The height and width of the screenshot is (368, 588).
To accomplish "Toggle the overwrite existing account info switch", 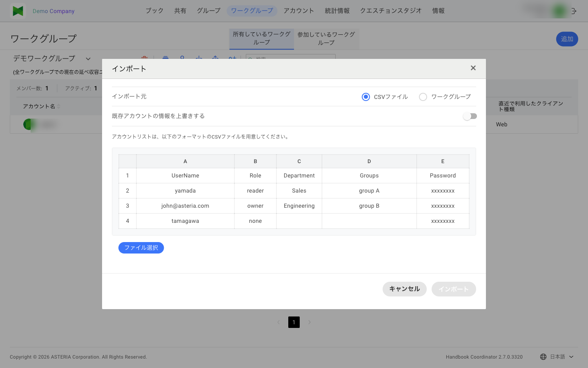I will click(470, 116).
